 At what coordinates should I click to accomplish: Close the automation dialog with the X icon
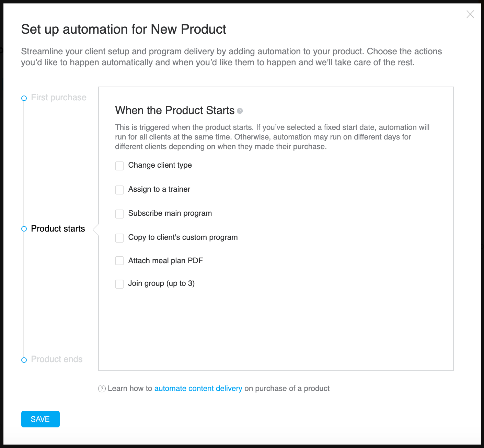tap(470, 14)
